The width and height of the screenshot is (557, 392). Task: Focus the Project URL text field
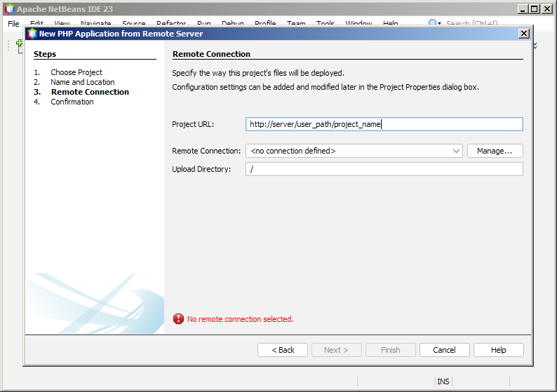(x=384, y=124)
